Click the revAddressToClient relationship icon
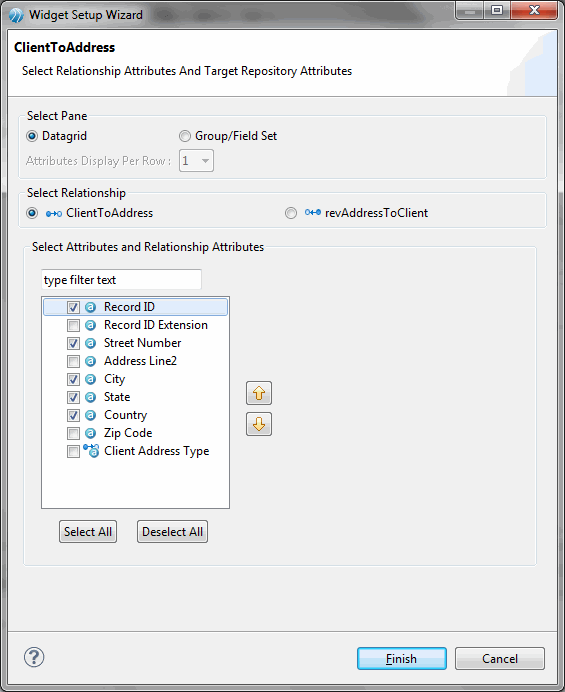Screen dimensions: 565x692 tap(313, 213)
